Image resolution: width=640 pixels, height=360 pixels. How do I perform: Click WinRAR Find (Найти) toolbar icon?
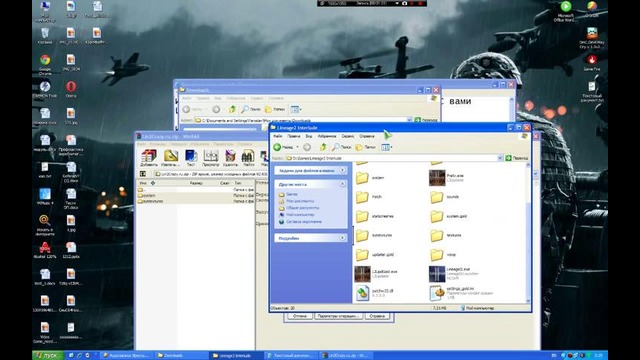pyautogui.click(x=248, y=158)
